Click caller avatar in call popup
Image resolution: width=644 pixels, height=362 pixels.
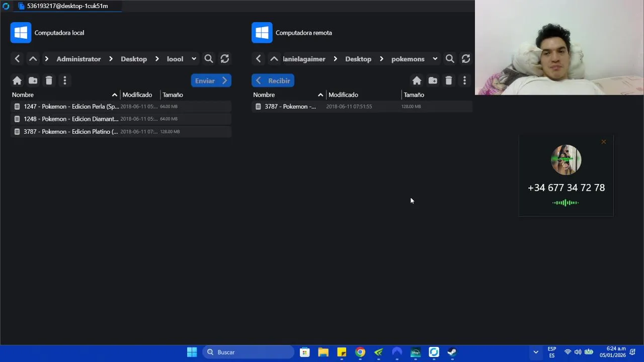pos(566,160)
